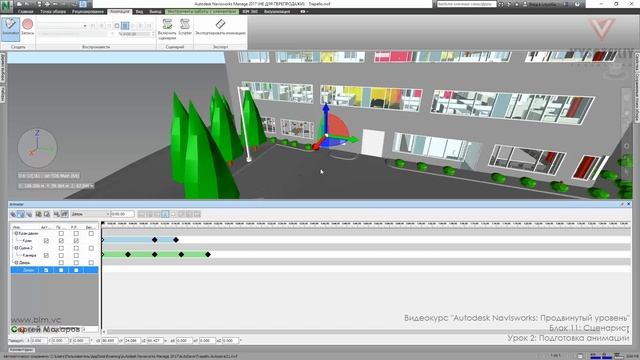The width and height of the screenshot is (640, 360).
Task: Open the green element tools contextual tab
Action: [202, 12]
